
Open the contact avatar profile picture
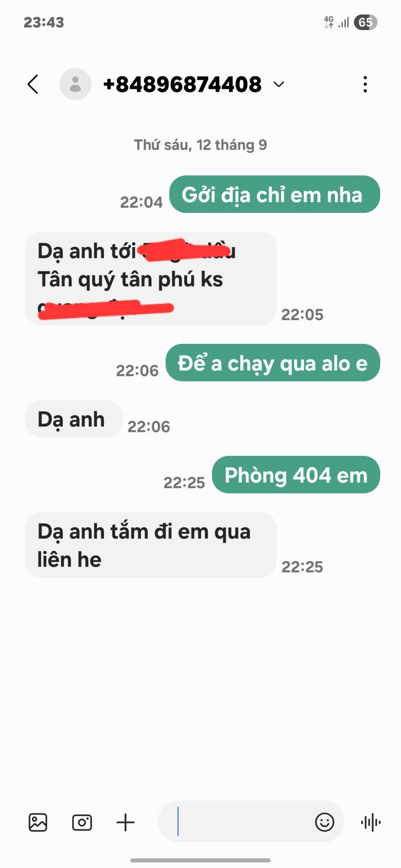(75, 84)
